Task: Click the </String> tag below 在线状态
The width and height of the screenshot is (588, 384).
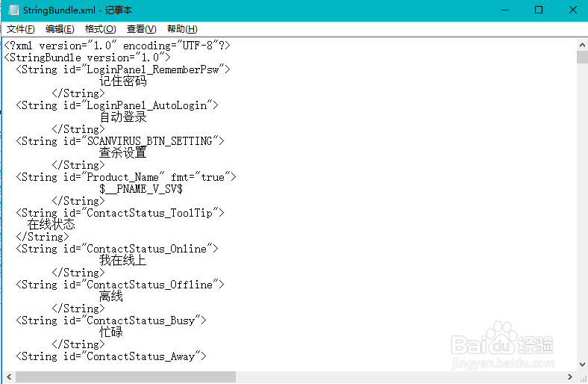Action: point(43,237)
